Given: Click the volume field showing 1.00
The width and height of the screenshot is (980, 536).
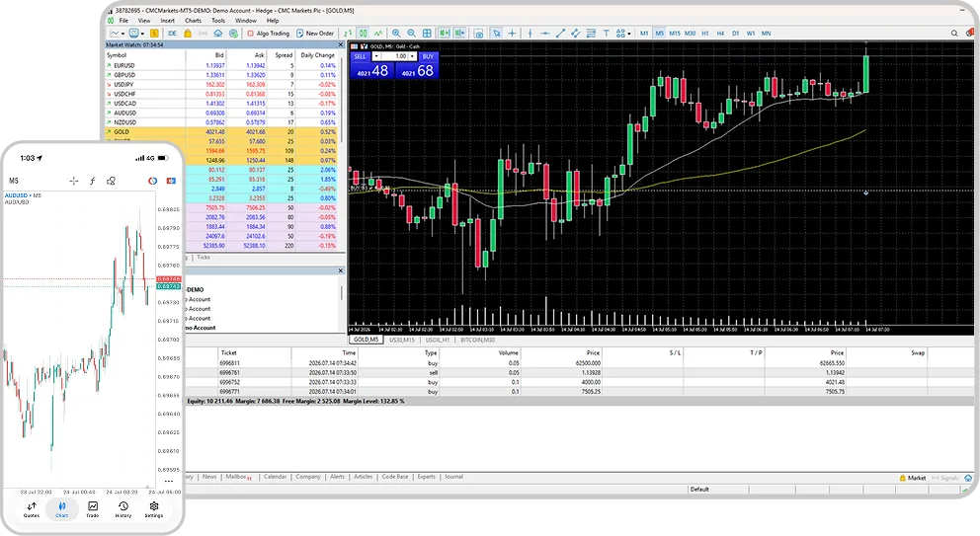Looking at the screenshot, I should pyautogui.click(x=395, y=56).
